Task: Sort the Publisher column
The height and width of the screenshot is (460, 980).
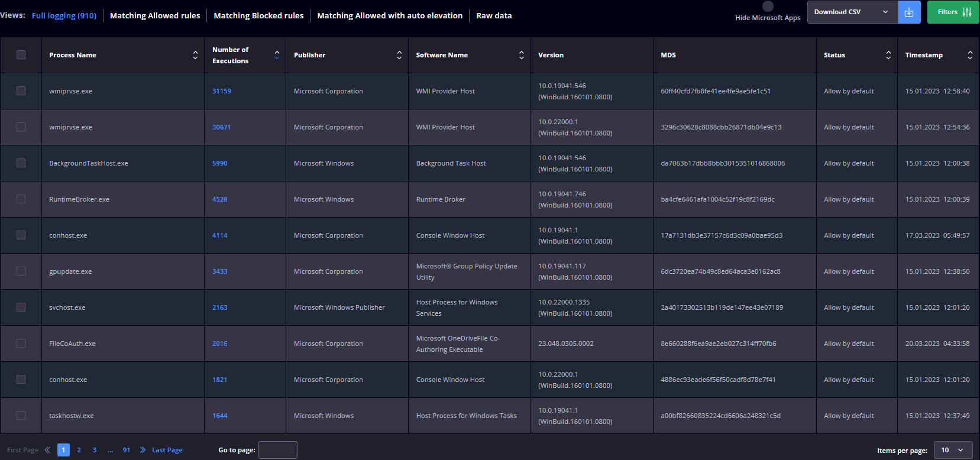Action: click(x=399, y=55)
